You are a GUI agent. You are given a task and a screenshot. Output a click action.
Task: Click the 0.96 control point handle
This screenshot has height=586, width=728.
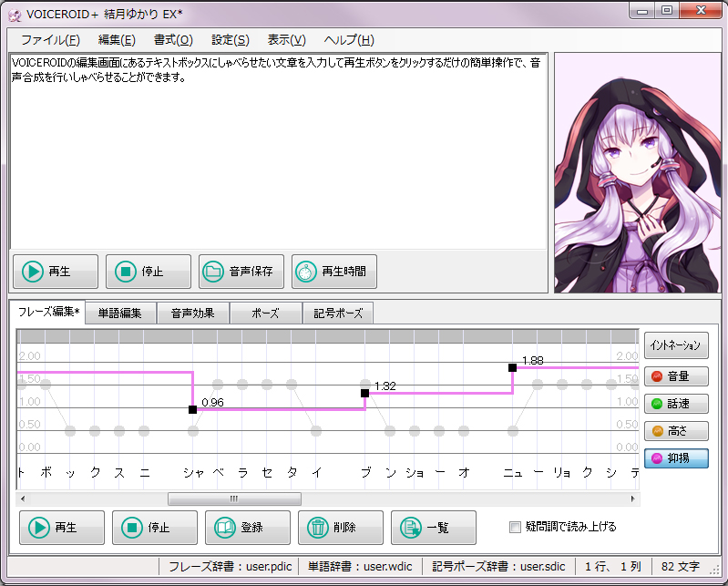pyautogui.click(x=192, y=409)
